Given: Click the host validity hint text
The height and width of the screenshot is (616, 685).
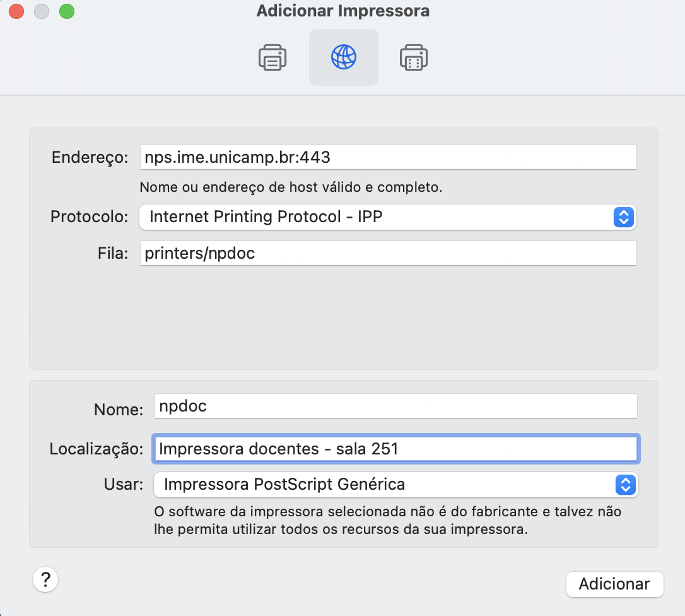Looking at the screenshot, I should pos(291,187).
